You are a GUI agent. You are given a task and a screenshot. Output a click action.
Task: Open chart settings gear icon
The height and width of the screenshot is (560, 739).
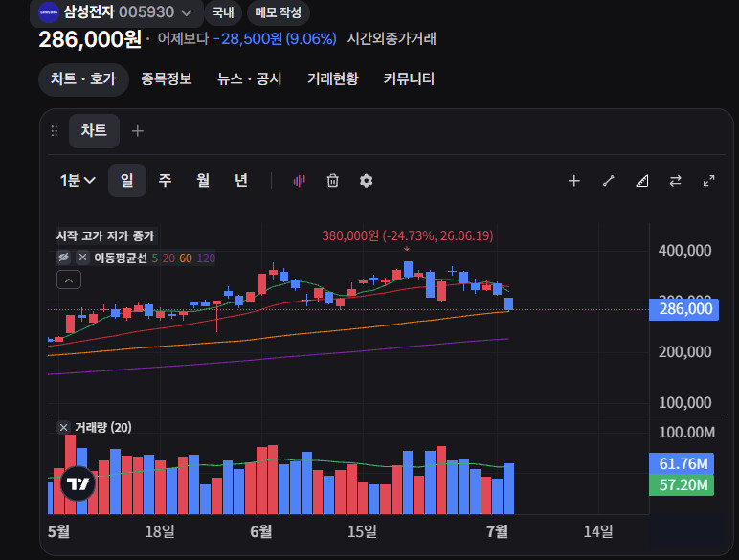(x=367, y=181)
